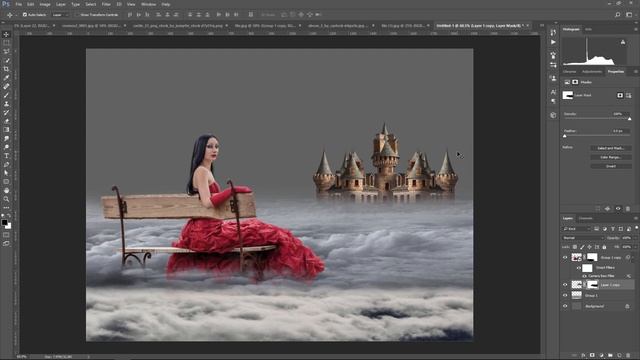Click the Actions play panel icon

coord(553,42)
